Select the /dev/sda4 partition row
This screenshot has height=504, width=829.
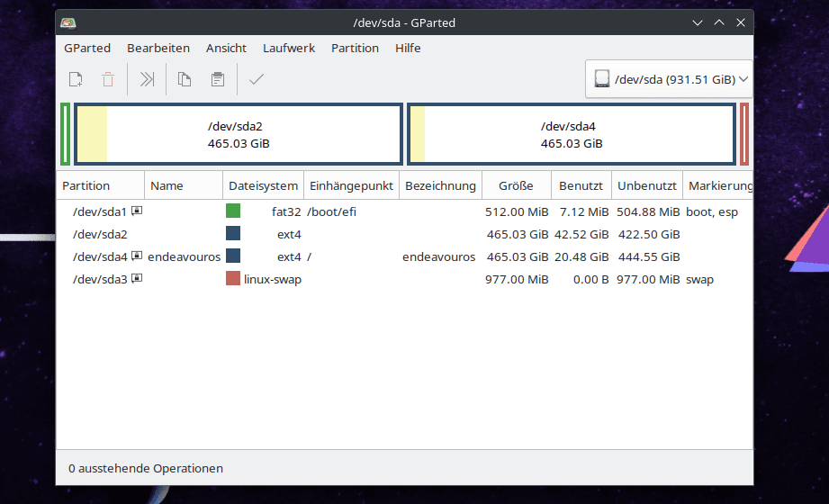pyautogui.click(x=404, y=256)
